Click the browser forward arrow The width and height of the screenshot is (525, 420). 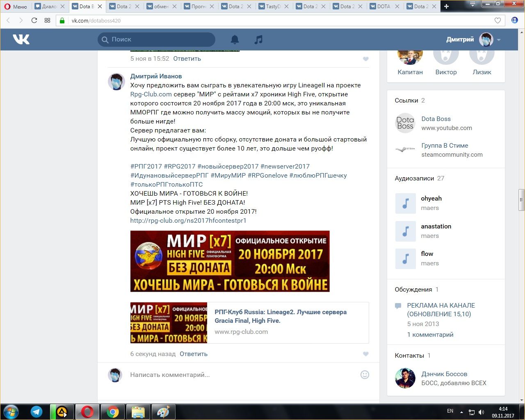(x=21, y=21)
